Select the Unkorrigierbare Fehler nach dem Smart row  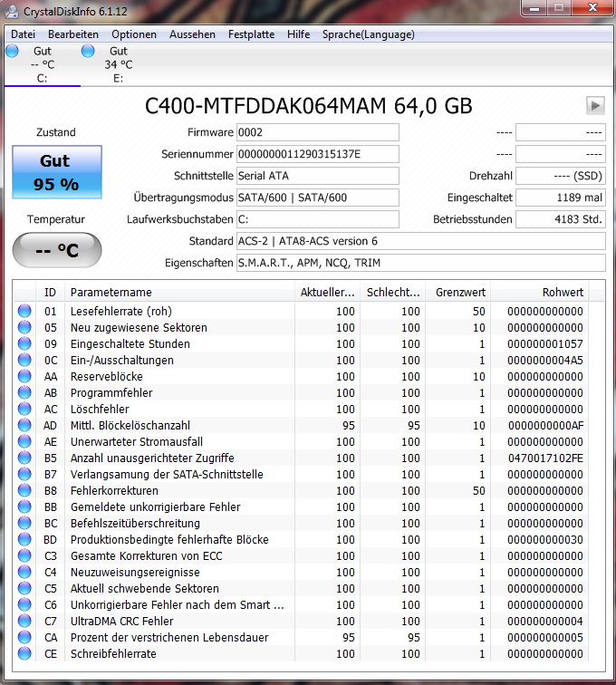click(302, 604)
